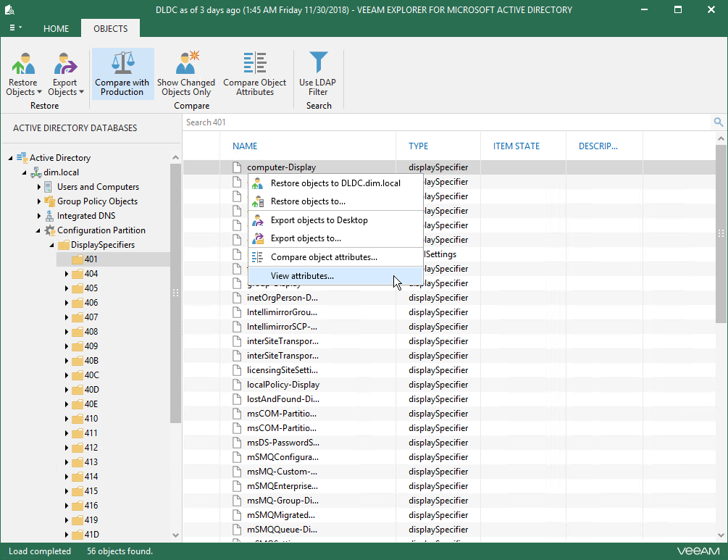Image resolution: width=728 pixels, height=560 pixels.
Task: Open Export Objects dropdown arrow
Action: (x=81, y=92)
